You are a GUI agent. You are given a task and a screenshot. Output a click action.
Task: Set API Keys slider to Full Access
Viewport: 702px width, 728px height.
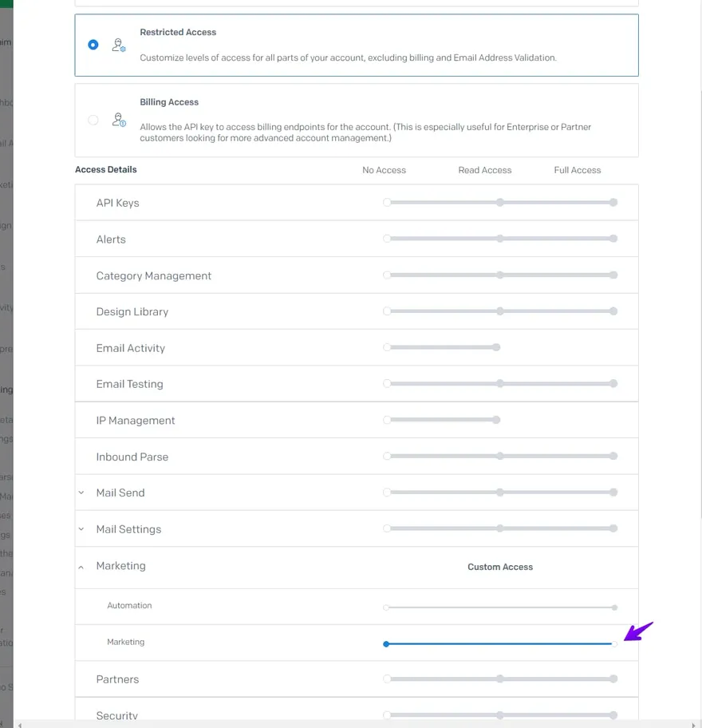point(613,203)
